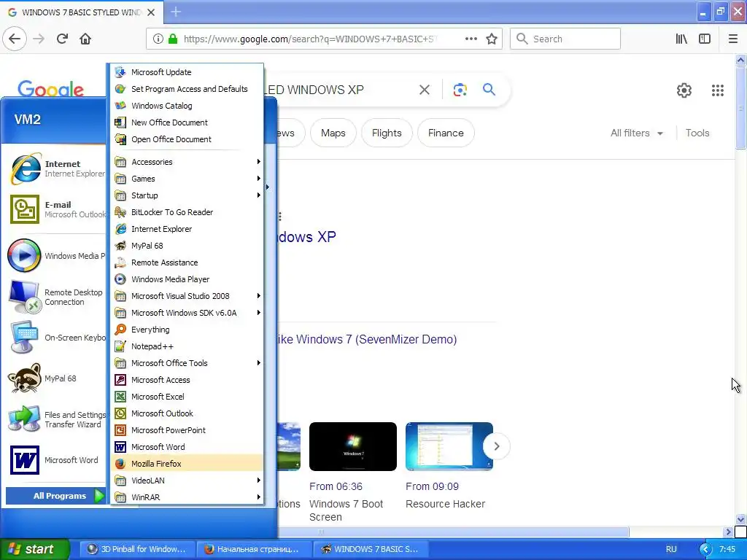
Task: Open On-Screen Keyboard shortcut
Action: (x=56, y=338)
